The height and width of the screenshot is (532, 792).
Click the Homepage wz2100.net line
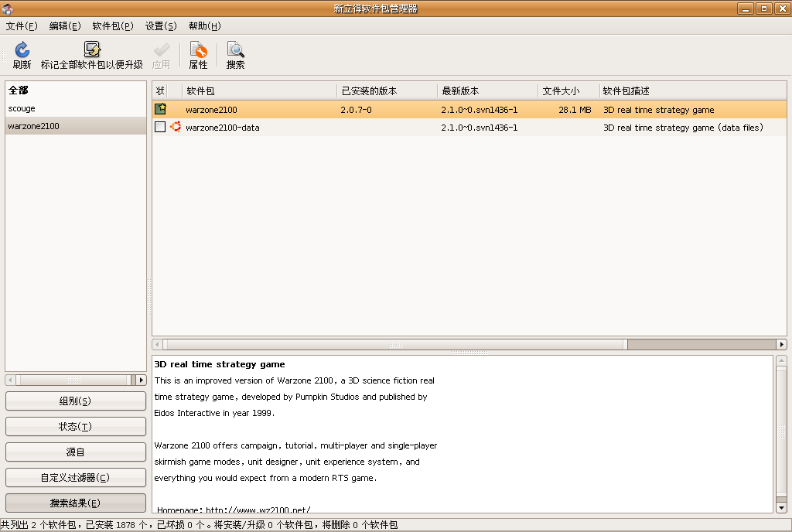pyautogui.click(x=234, y=510)
